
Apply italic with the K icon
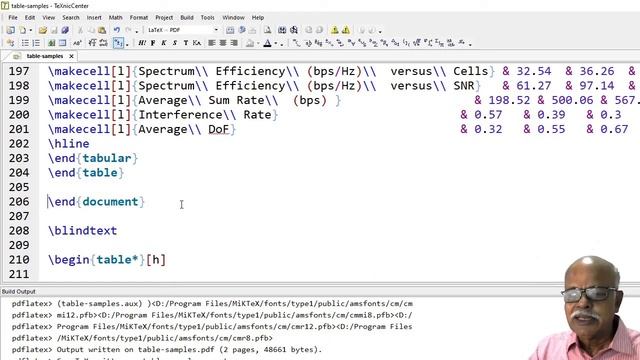coord(164,43)
